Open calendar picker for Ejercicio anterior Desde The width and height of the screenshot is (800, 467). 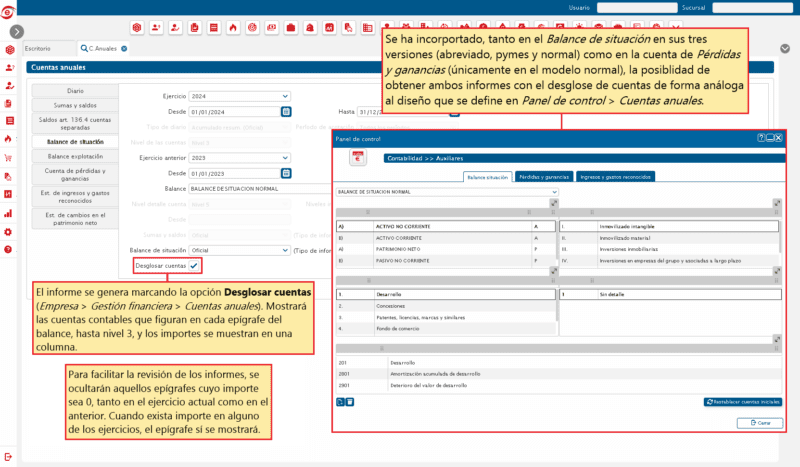pyautogui.click(x=286, y=174)
